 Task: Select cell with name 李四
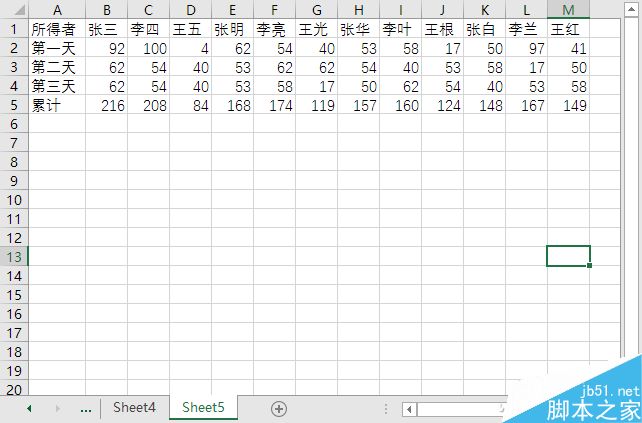[149, 29]
